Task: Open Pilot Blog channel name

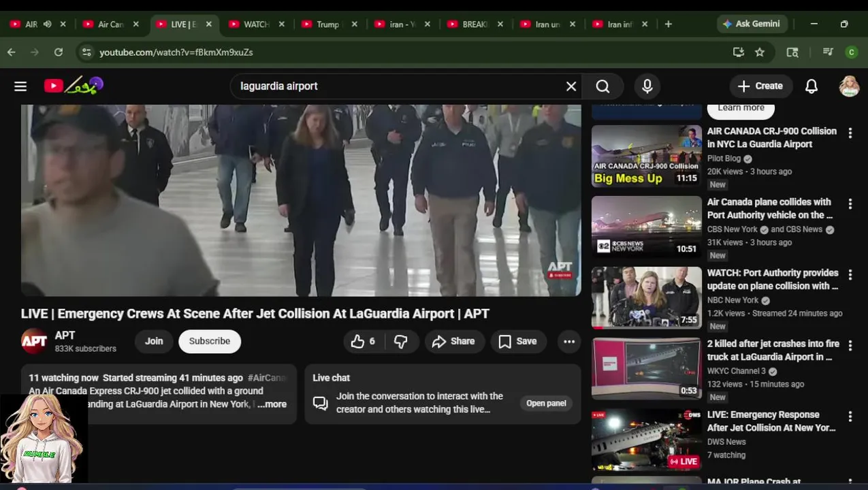Action: [724, 159]
